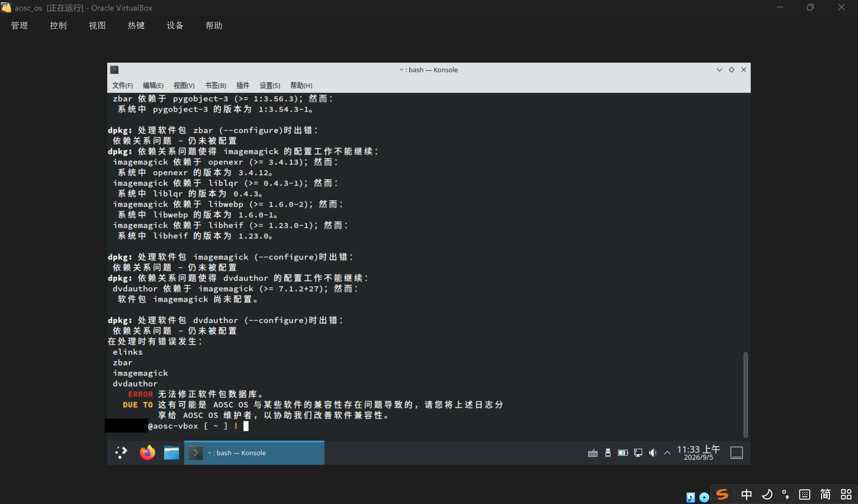Open the battery status tray icon
The image size is (858, 504).
click(x=622, y=453)
